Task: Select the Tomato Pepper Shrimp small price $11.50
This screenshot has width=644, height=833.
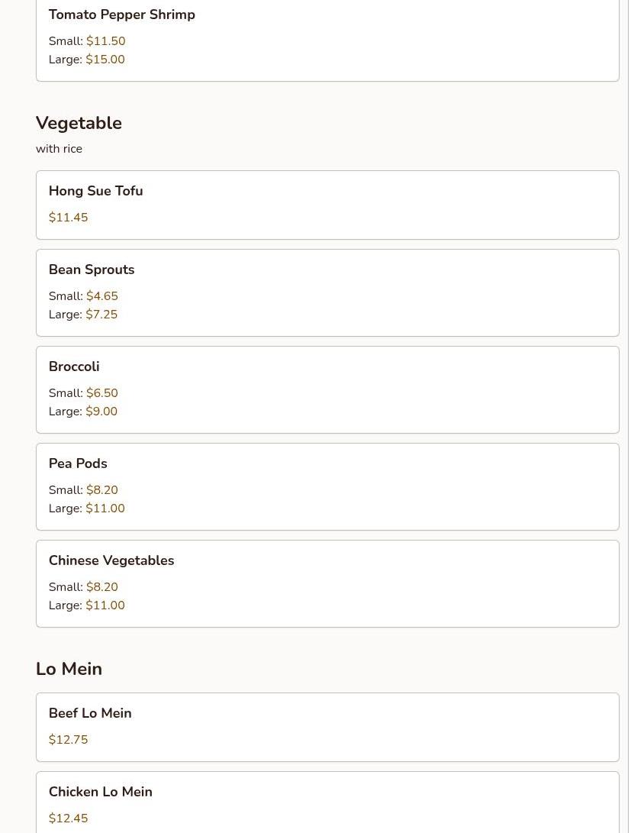Action: (x=105, y=41)
